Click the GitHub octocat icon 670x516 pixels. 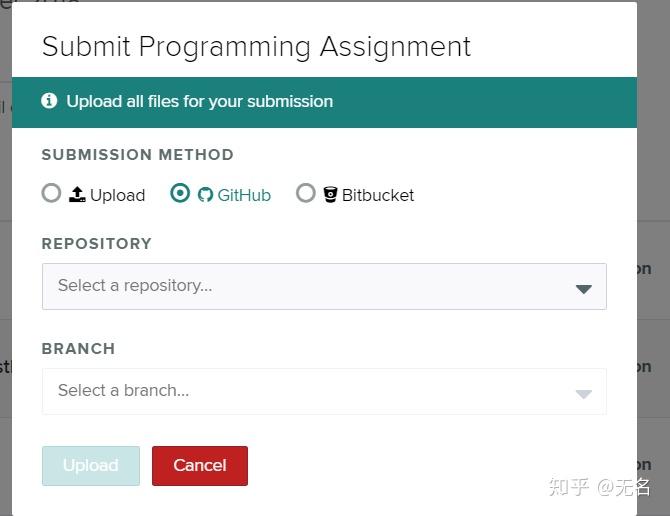[205, 194]
